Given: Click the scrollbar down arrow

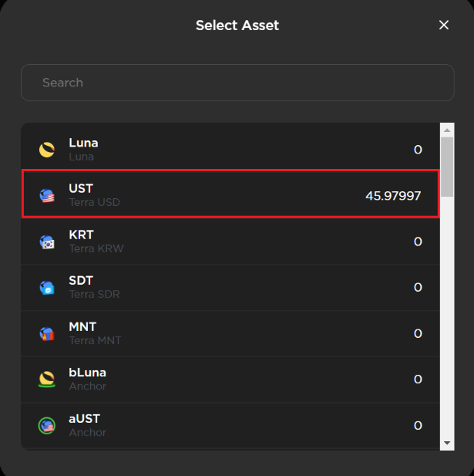Looking at the screenshot, I should click(447, 443).
